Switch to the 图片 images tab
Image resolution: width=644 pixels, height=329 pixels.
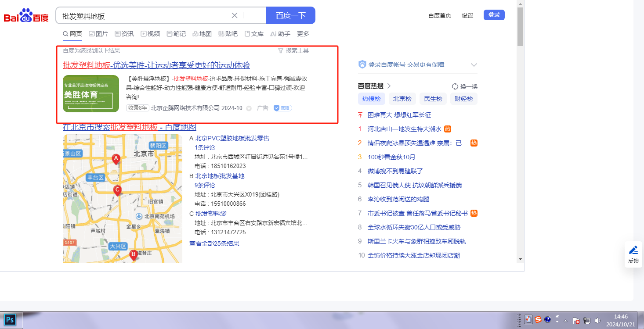tap(98, 34)
